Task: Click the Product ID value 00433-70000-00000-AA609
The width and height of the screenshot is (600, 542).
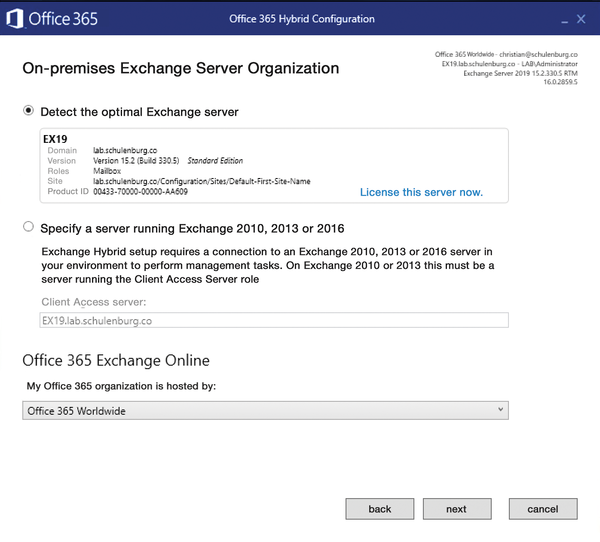Action: click(140, 191)
